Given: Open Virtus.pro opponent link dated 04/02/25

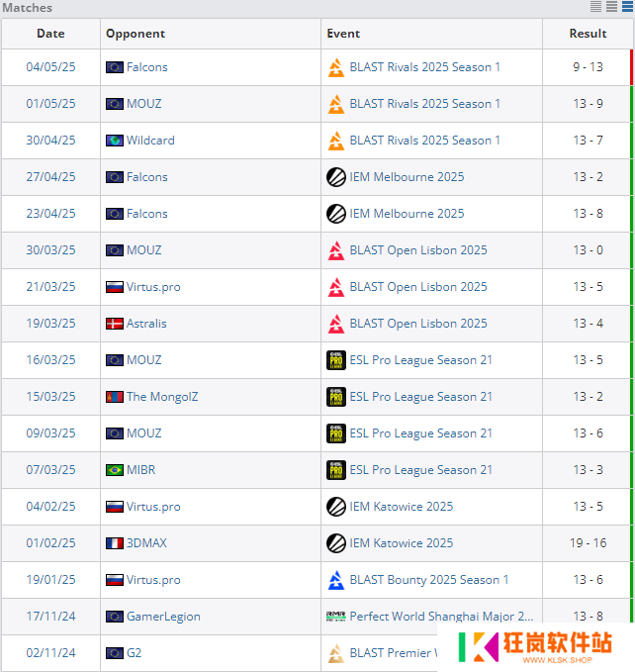Looking at the screenshot, I should tap(153, 507).
